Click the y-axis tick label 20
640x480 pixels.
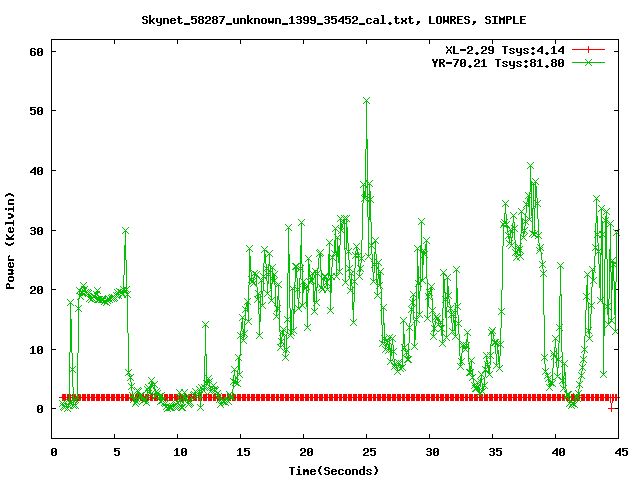coord(36,290)
